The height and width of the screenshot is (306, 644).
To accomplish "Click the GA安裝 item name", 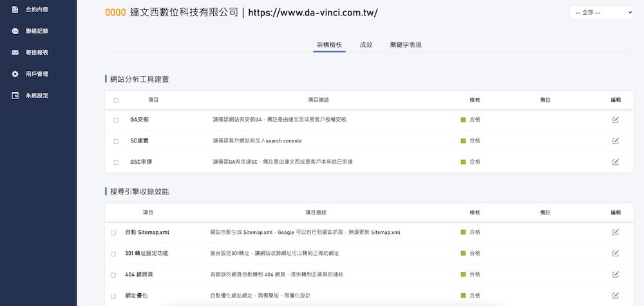I will click(139, 120).
